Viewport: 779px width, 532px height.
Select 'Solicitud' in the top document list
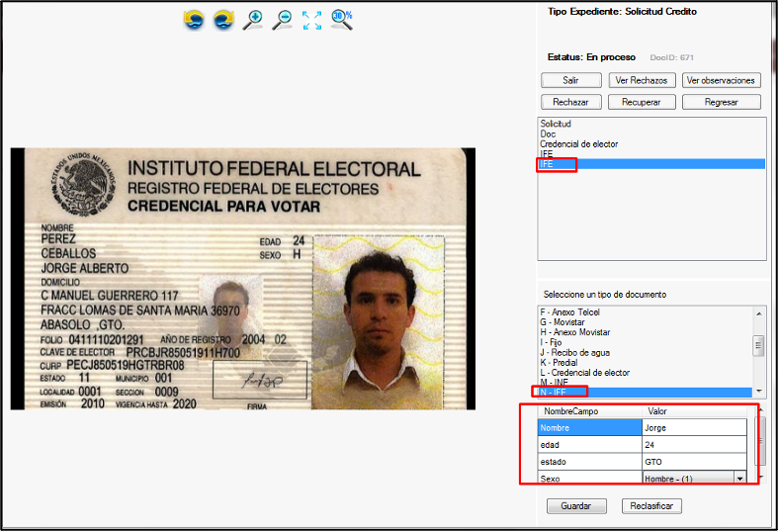click(x=556, y=124)
